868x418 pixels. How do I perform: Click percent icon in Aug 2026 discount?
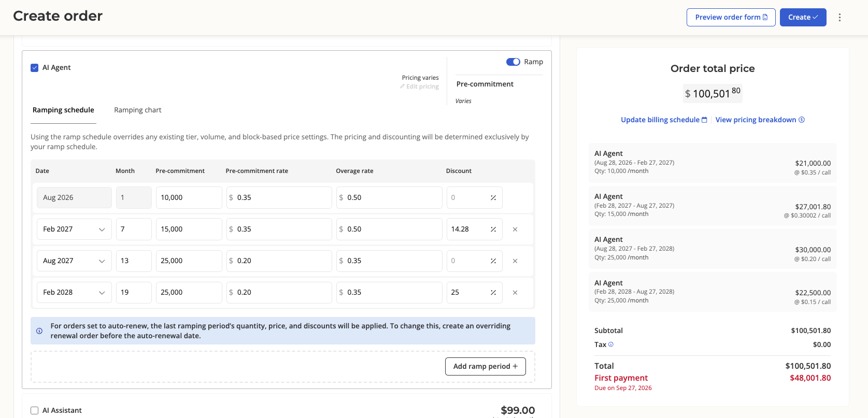tap(493, 197)
